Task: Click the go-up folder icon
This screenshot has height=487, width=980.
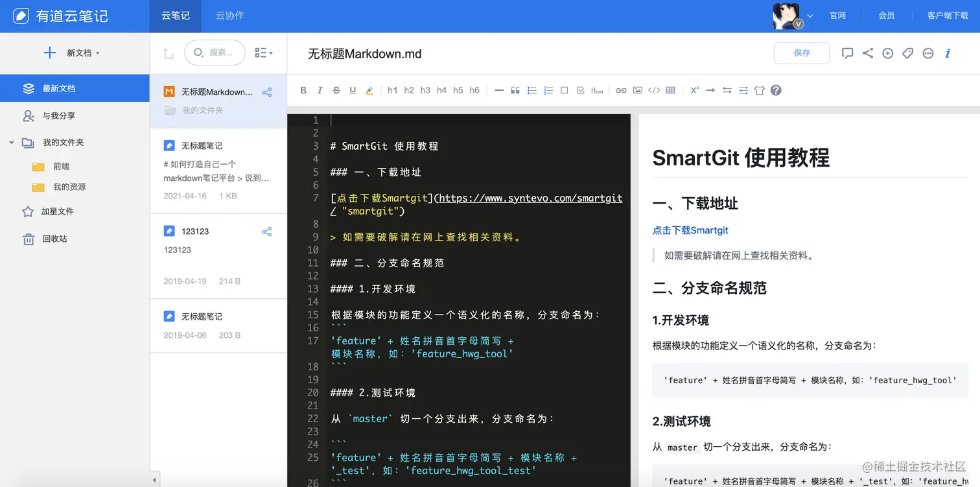Action: [169, 54]
